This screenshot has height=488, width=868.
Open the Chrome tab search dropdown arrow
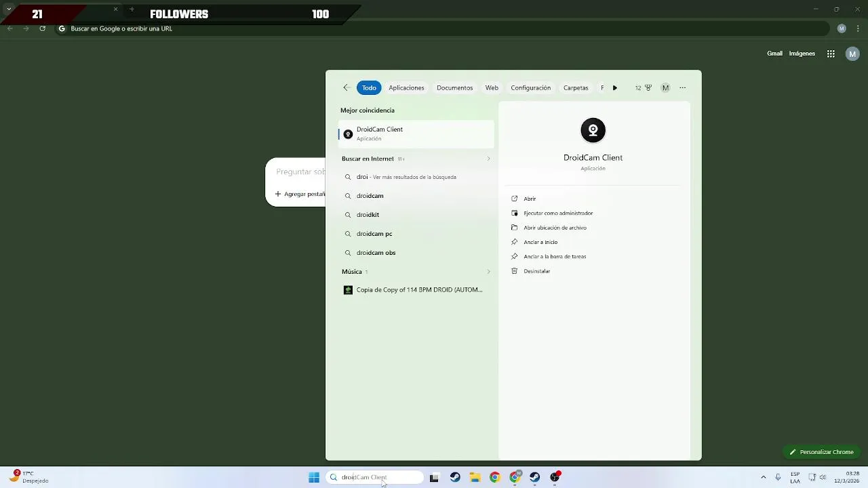click(9, 9)
